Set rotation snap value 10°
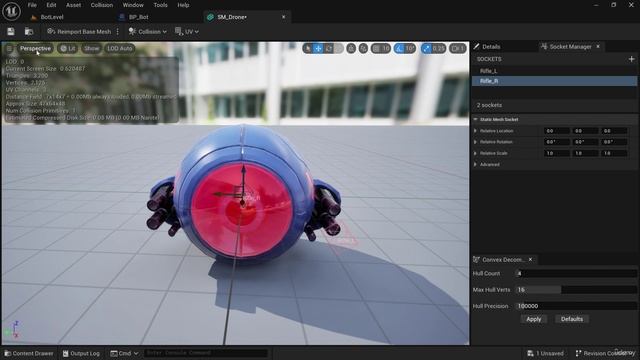Viewport: 640px width, 360px height. (x=410, y=49)
